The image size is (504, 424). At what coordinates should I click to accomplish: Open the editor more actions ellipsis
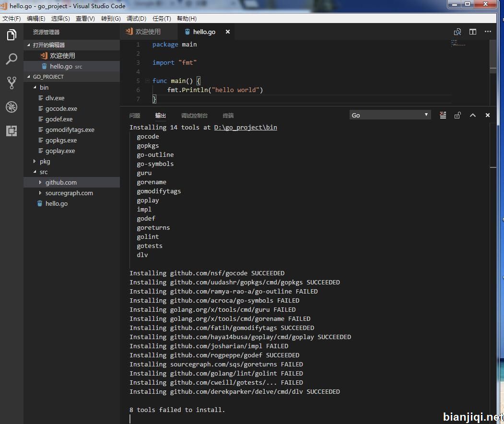tap(488, 32)
